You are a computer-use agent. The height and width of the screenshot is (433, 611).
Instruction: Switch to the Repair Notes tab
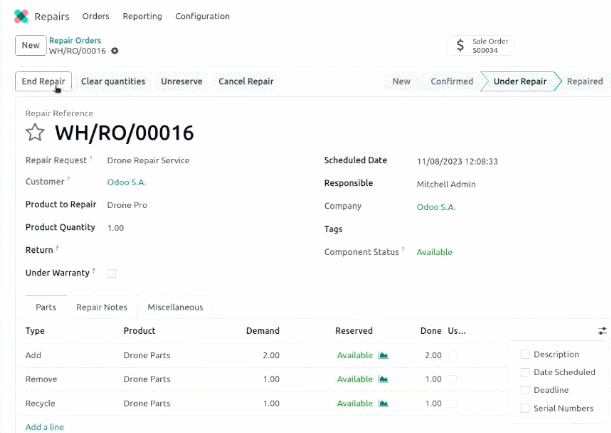point(102,307)
